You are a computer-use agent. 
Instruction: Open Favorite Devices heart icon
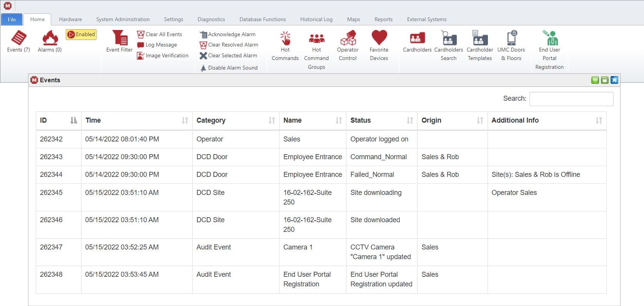pos(379,38)
